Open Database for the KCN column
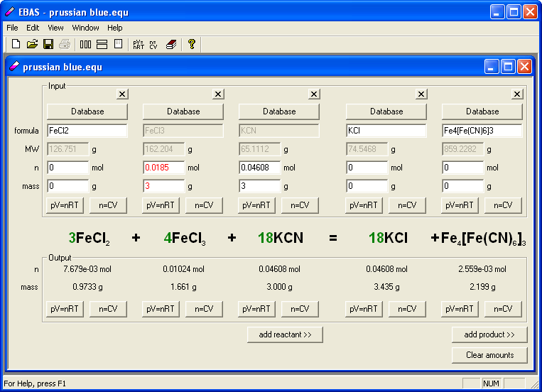Viewport: 542px width, 392px height. coord(279,111)
